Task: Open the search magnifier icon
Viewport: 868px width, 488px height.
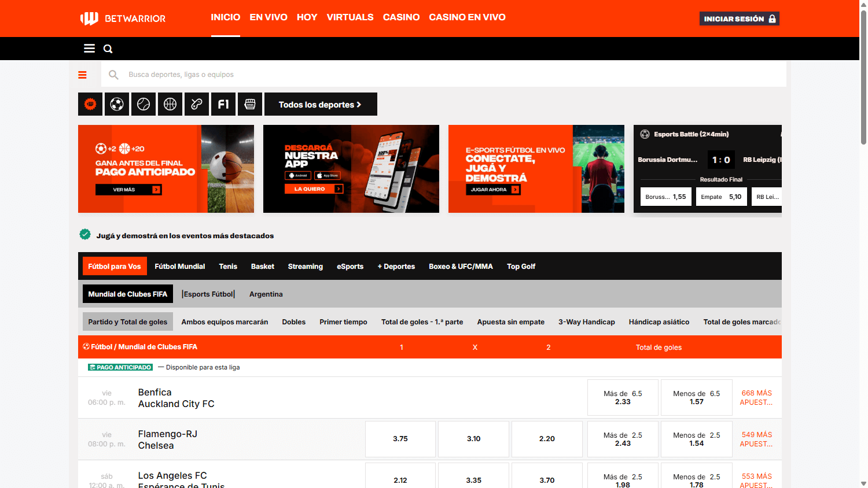Action: (x=108, y=49)
